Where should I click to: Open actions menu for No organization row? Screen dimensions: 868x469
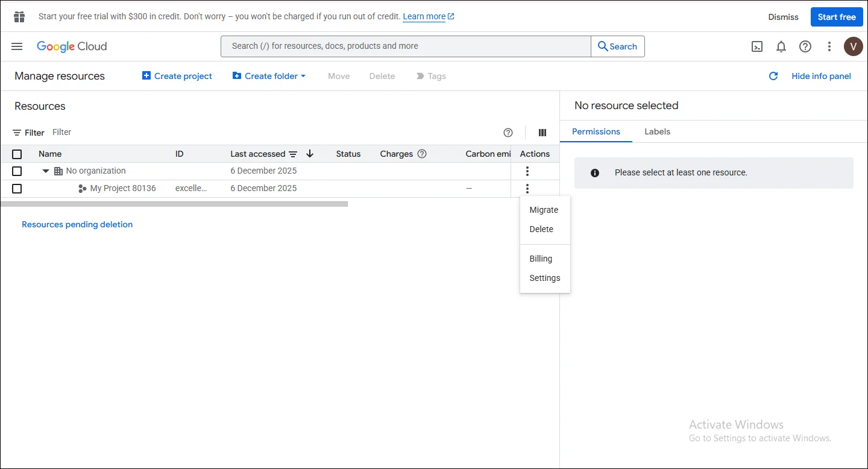(527, 171)
